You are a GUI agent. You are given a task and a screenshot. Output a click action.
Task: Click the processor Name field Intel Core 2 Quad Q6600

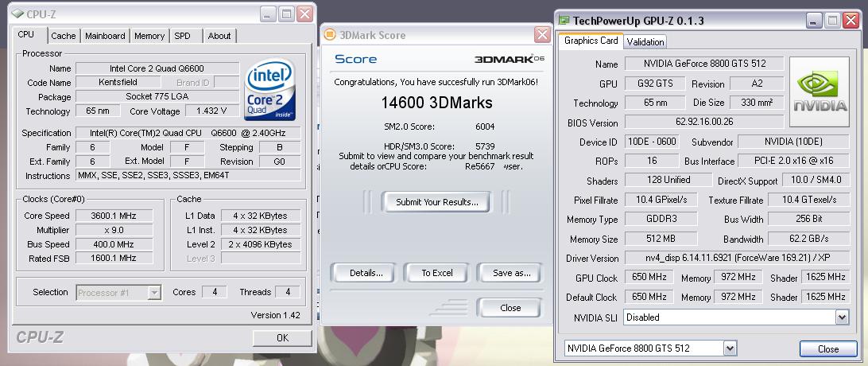click(157, 68)
